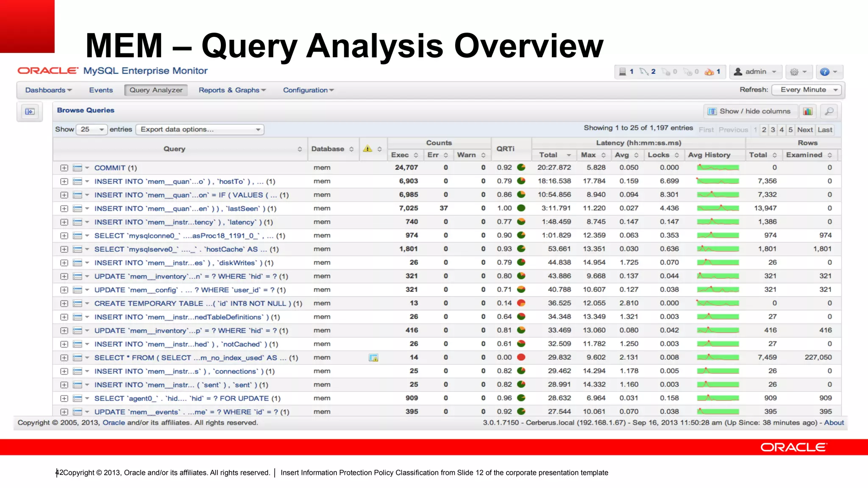The image size is (868, 488).
Task: Click the sidebar toggle icon beside Browse Queries
Action: 30,111
